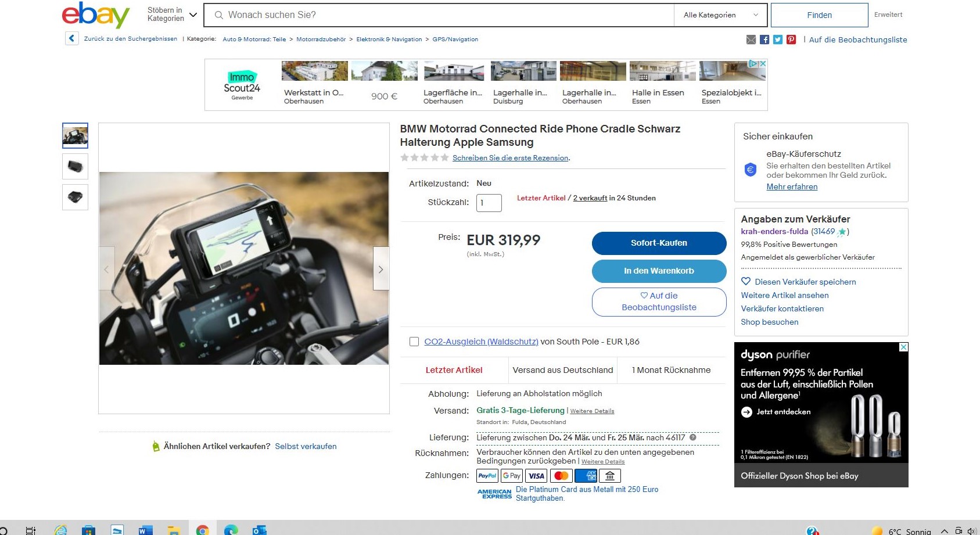
Task: Share listing on Pinterest
Action: (791, 40)
